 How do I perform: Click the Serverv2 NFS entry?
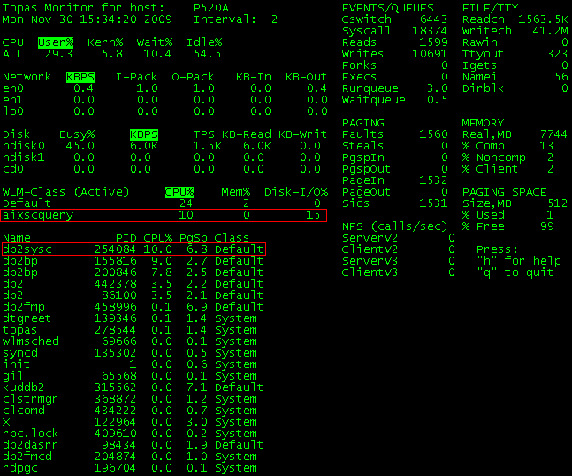[398, 238]
